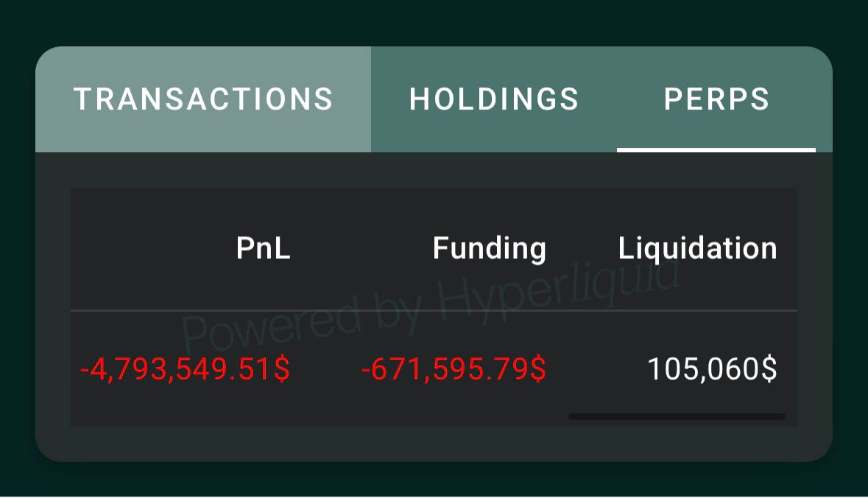Image resolution: width=868 pixels, height=498 pixels.
Task: Click the Funding value -671,595.79$
Action: coord(454,369)
